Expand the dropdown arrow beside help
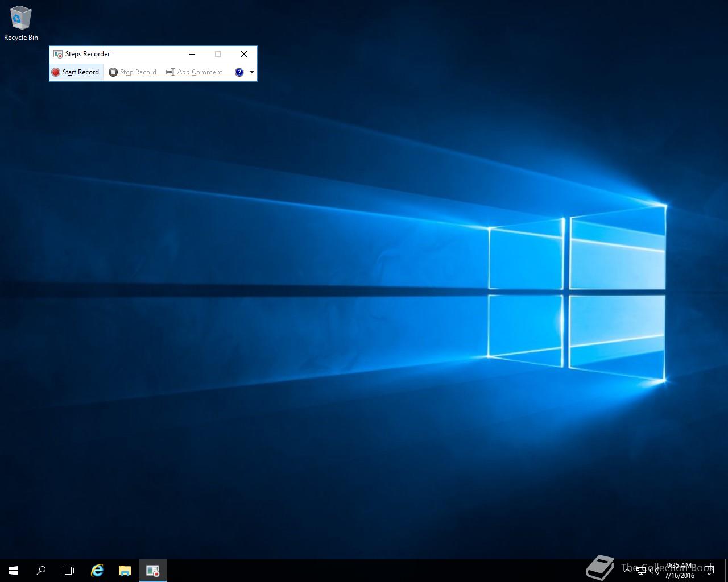Viewport: 728px width, 582px height. pyautogui.click(x=251, y=72)
